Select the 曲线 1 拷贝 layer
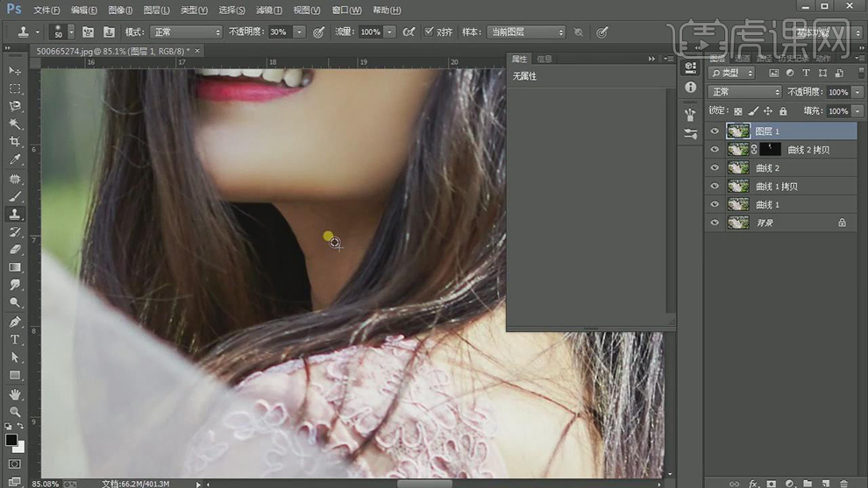 click(x=777, y=187)
